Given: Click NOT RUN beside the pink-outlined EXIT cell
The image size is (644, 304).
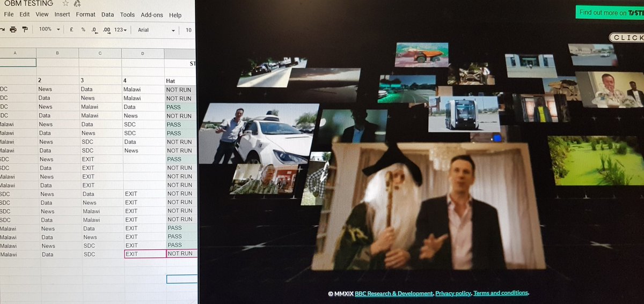Looking at the screenshot, I should pos(181,254).
